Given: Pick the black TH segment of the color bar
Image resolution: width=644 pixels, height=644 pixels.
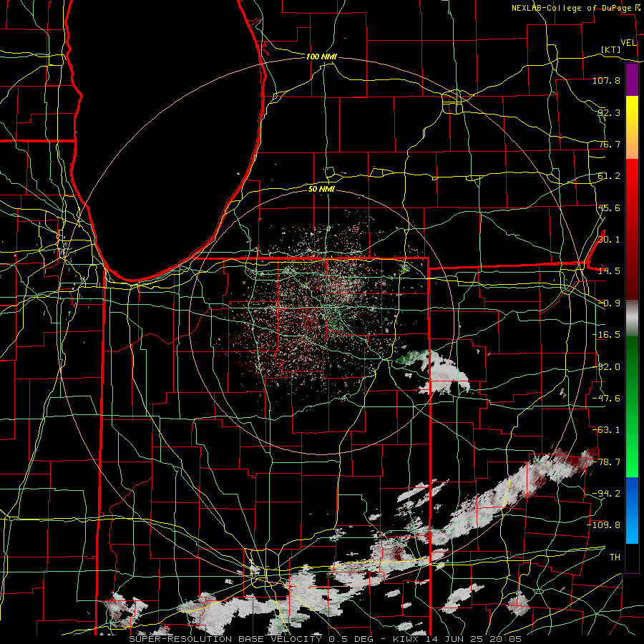Looking at the screenshot, I should (632, 557).
